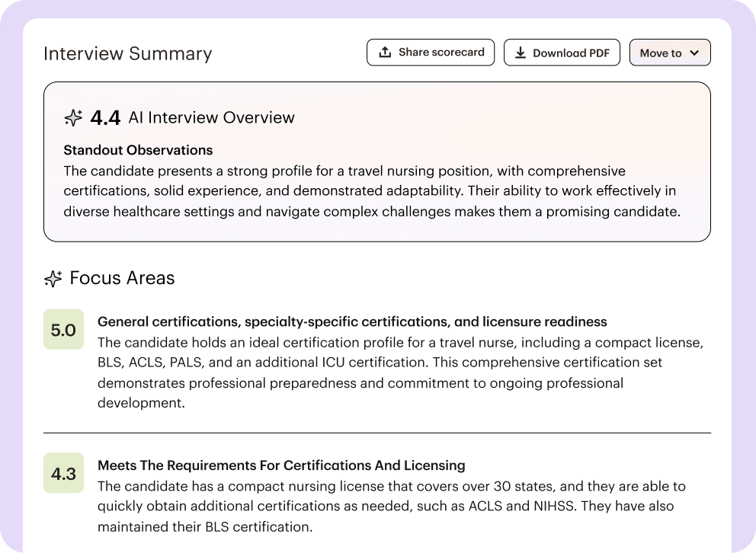The height and width of the screenshot is (553, 756).
Task: Select the Interview Summary heading
Action: (x=127, y=53)
